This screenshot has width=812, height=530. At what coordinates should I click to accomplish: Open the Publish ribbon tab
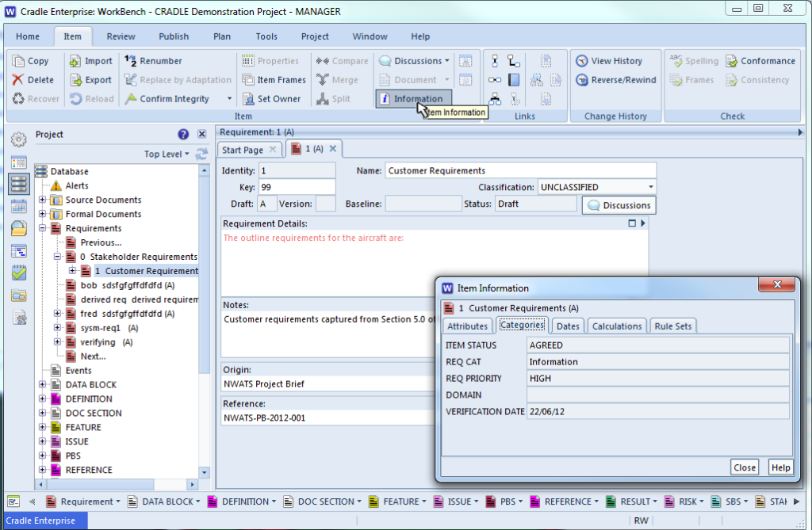pyautogui.click(x=174, y=36)
